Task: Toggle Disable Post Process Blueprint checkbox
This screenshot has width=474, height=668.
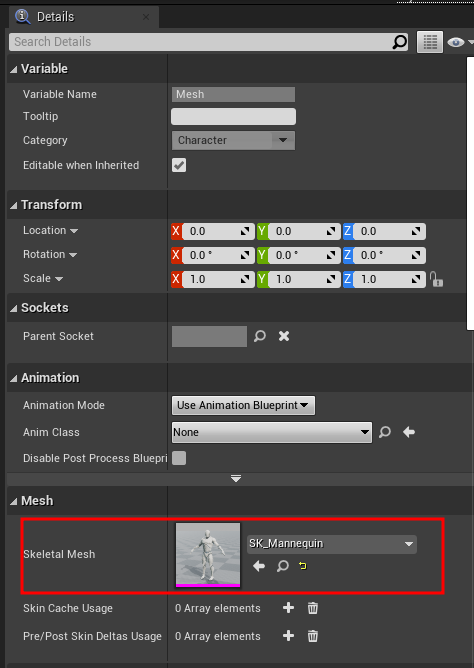Action: [x=179, y=458]
